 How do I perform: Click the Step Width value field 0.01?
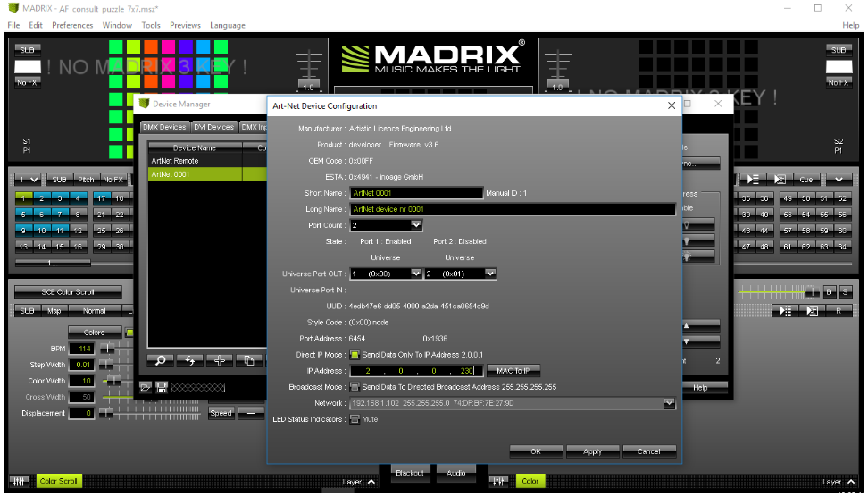[81, 365]
